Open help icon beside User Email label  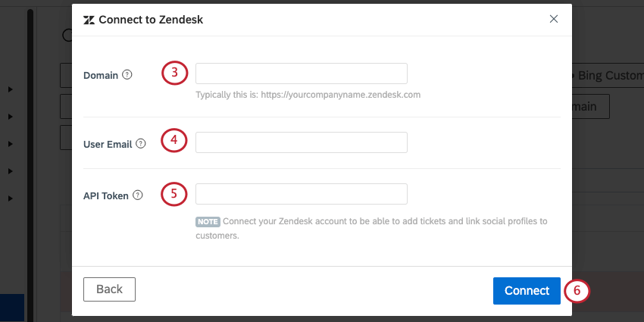[141, 144]
